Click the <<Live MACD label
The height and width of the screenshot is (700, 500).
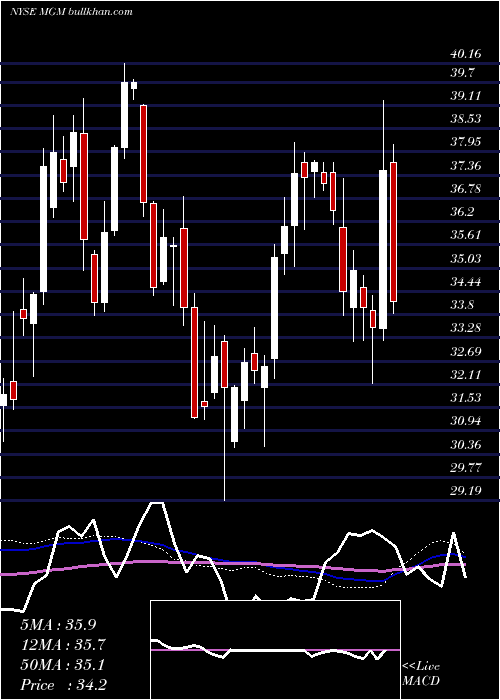point(421,673)
